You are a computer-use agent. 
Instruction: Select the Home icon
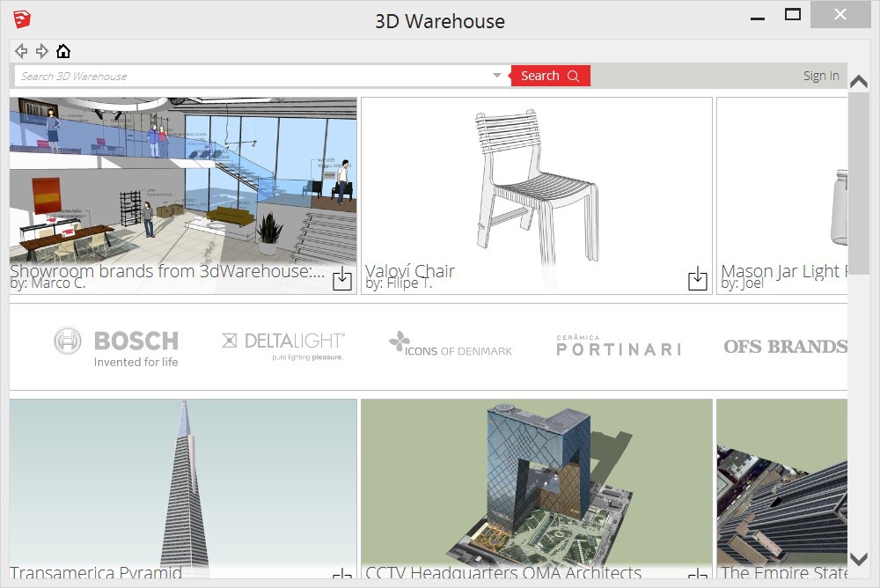(62, 50)
